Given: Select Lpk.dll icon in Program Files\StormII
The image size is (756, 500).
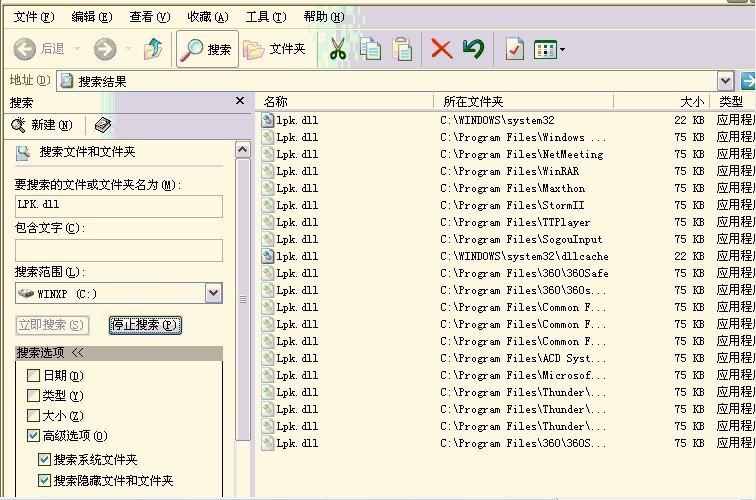Looking at the screenshot, I should [x=268, y=205].
